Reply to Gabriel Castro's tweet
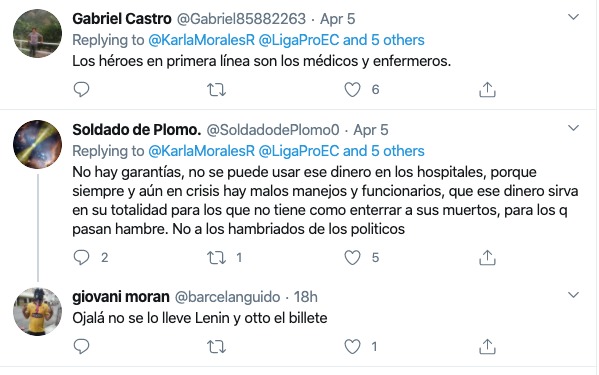The height and width of the screenshot is (375, 599). click(81, 89)
